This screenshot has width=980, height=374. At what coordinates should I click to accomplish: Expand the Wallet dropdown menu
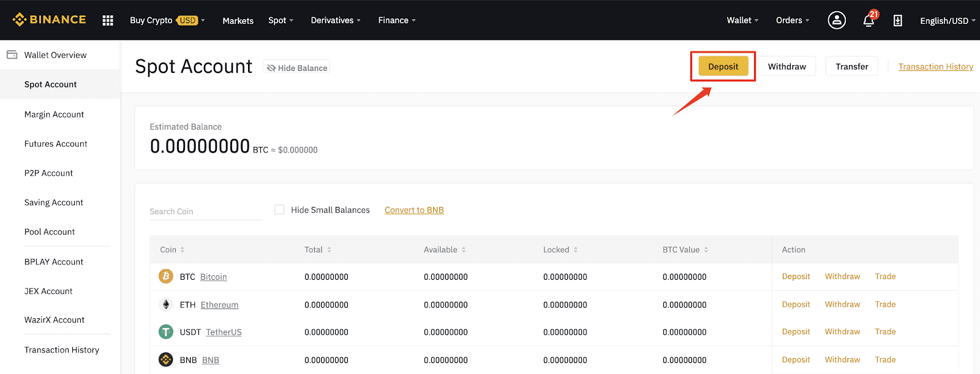[x=742, y=20]
